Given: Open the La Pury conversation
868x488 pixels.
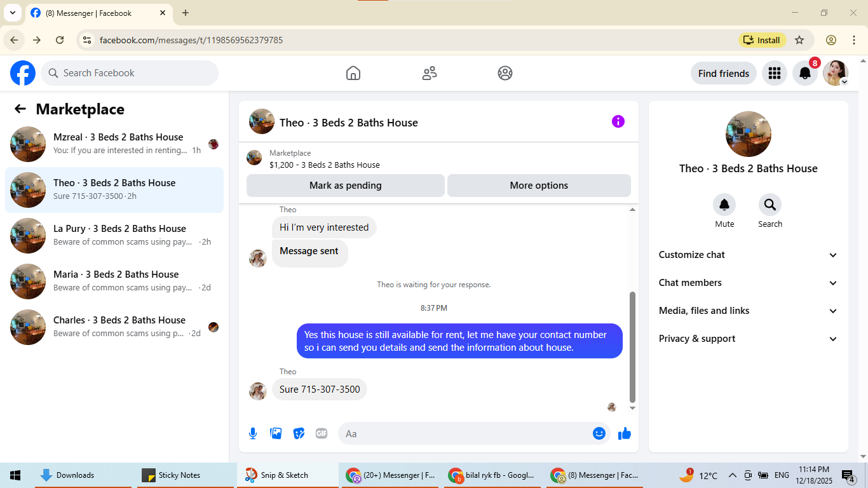Looking at the screenshot, I should click(x=114, y=236).
